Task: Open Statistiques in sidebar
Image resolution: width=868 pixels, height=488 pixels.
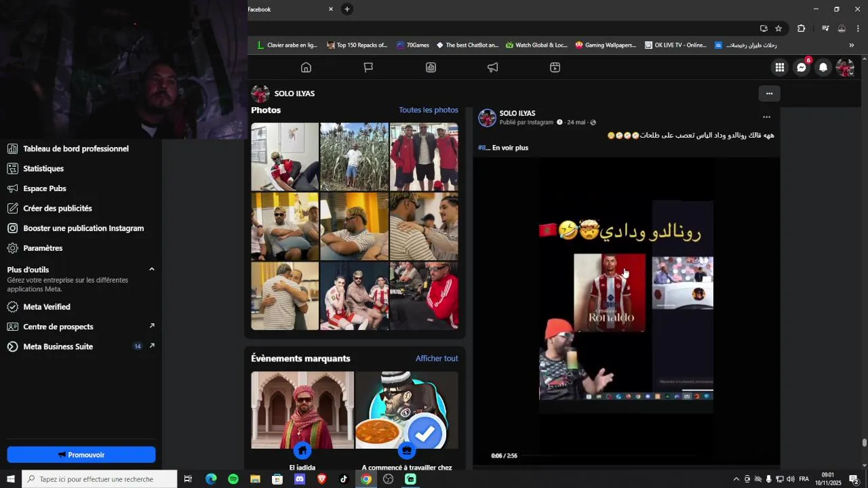Action: pyautogui.click(x=43, y=168)
